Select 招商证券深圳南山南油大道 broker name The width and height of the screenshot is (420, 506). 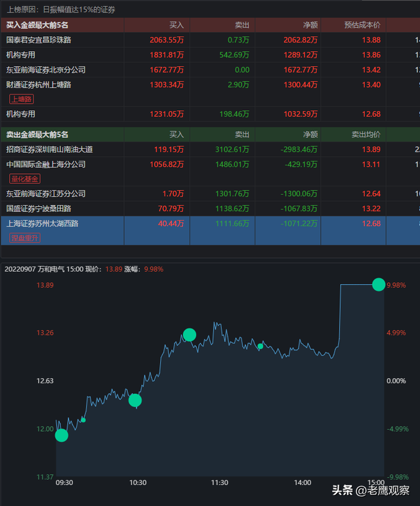[x=49, y=150]
